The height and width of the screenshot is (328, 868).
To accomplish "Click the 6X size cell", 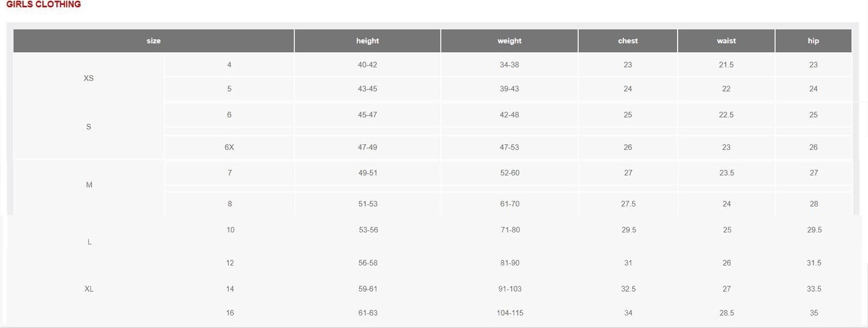I will pyautogui.click(x=229, y=147).
